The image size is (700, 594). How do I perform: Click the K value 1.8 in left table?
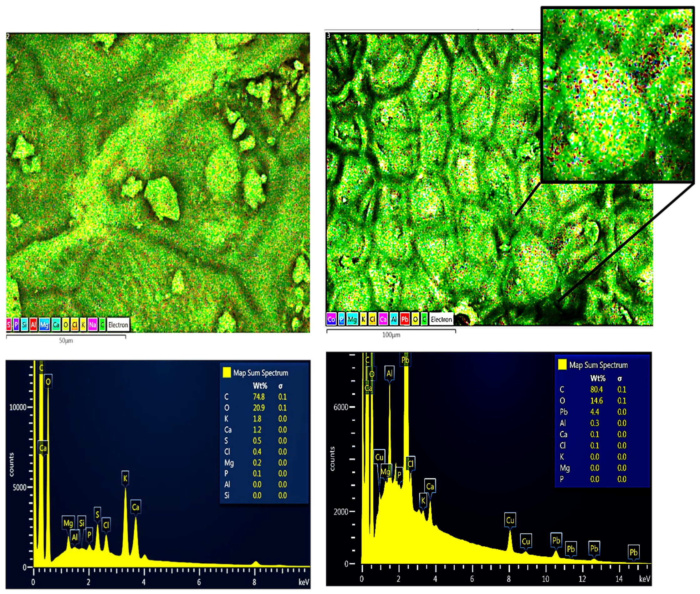(257, 418)
